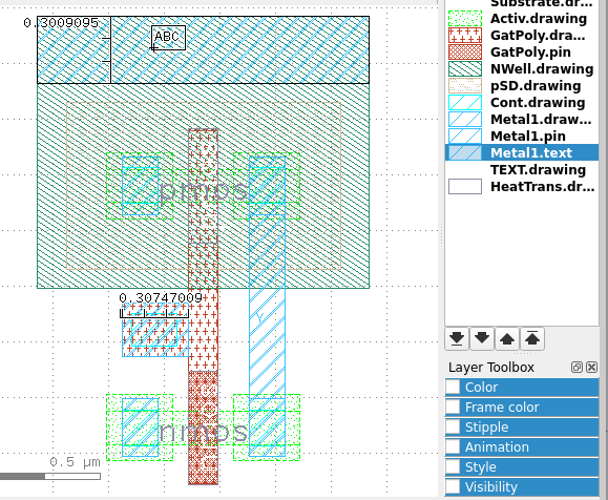This screenshot has width=608, height=500.
Task: Select the HeatTrans.drawing layer
Action: click(541, 186)
